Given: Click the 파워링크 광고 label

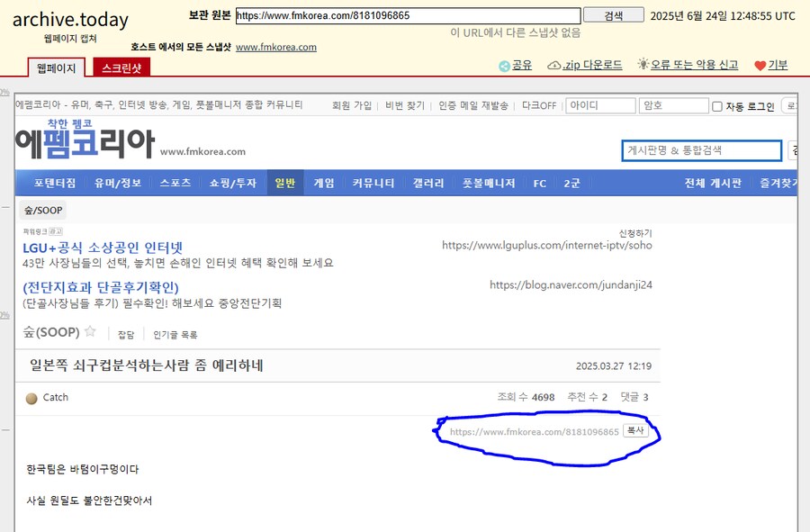Looking at the screenshot, I should coord(43,231).
